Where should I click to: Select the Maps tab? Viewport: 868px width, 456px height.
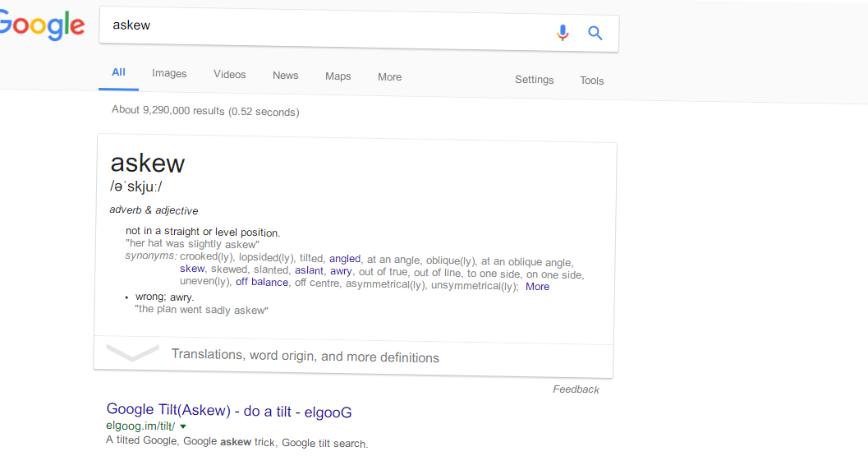pyautogui.click(x=338, y=76)
